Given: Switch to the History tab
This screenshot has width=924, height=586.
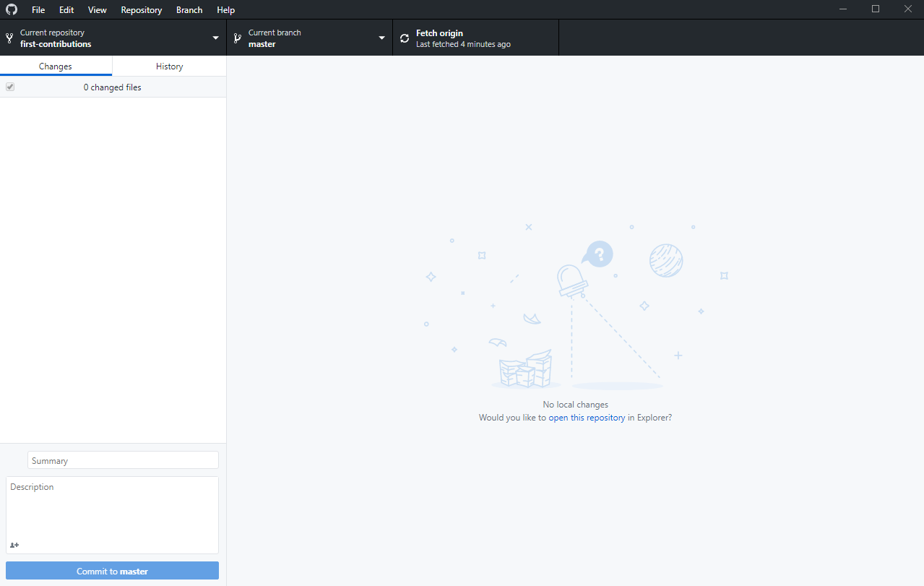Looking at the screenshot, I should [168, 66].
